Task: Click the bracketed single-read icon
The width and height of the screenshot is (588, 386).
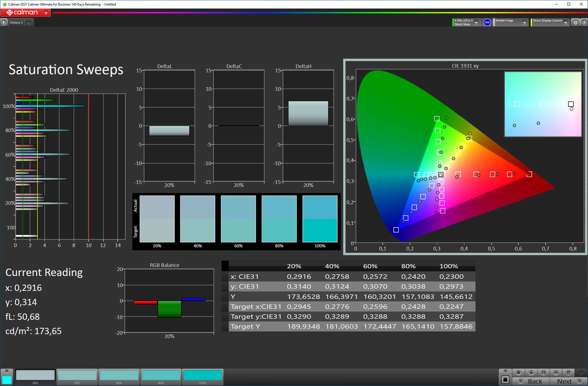Action: (x=543, y=372)
